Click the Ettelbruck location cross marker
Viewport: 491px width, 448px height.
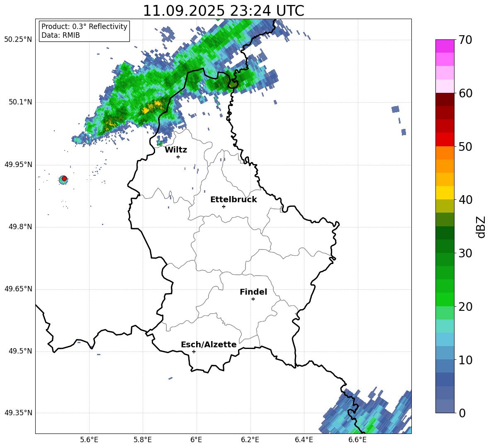(224, 206)
